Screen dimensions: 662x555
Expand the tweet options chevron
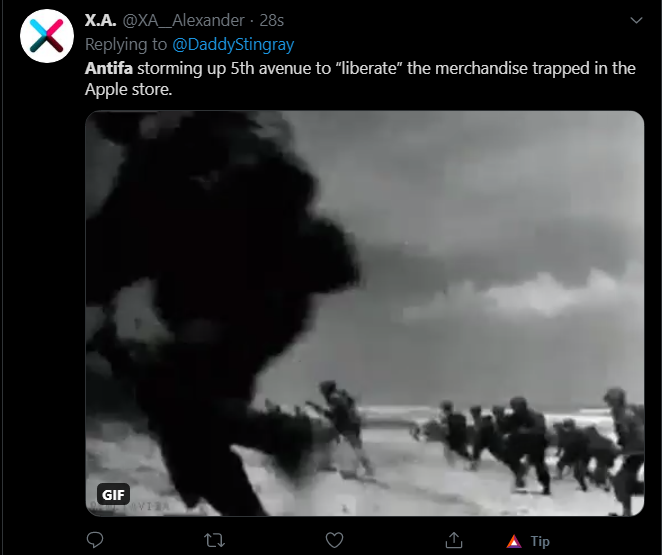point(636,20)
